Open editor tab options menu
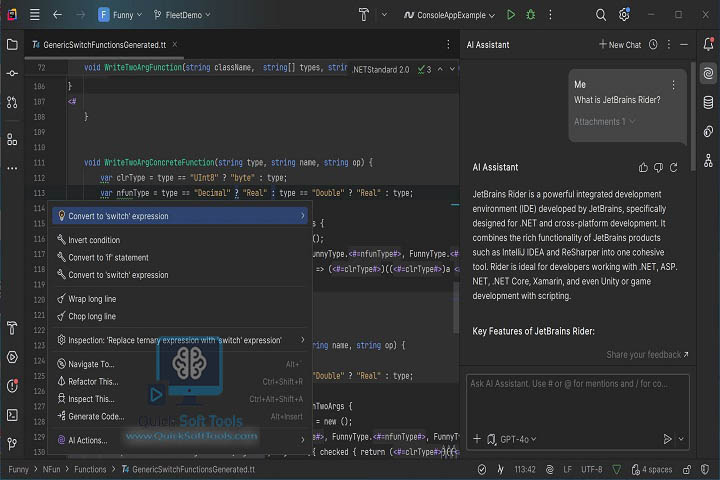This screenshot has width=720, height=480. 448,45
